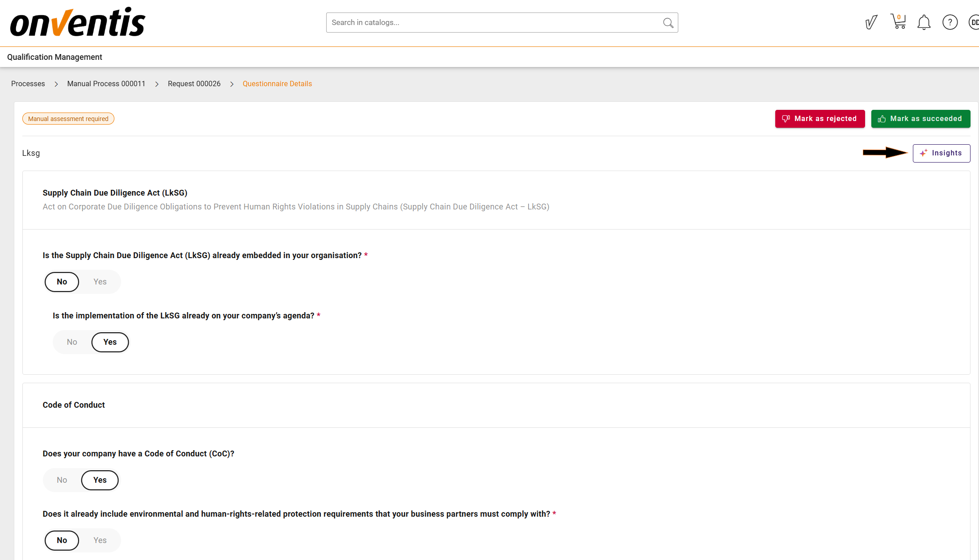
Task: Open the help question mark icon
Action: click(950, 22)
